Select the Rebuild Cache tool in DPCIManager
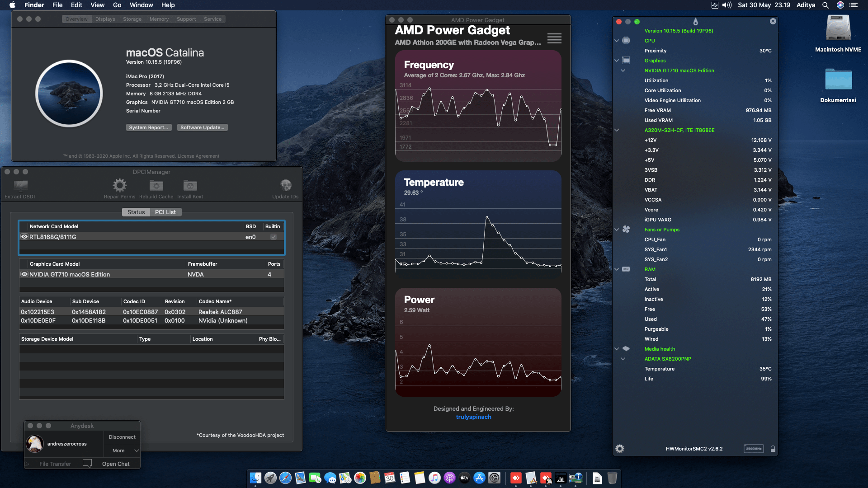The width and height of the screenshot is (868, 488). 156,185
